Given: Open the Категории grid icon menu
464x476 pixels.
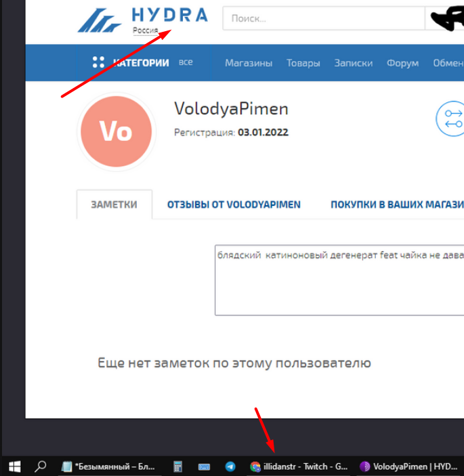Looking at the screenshot, I should tap(99, 63).
